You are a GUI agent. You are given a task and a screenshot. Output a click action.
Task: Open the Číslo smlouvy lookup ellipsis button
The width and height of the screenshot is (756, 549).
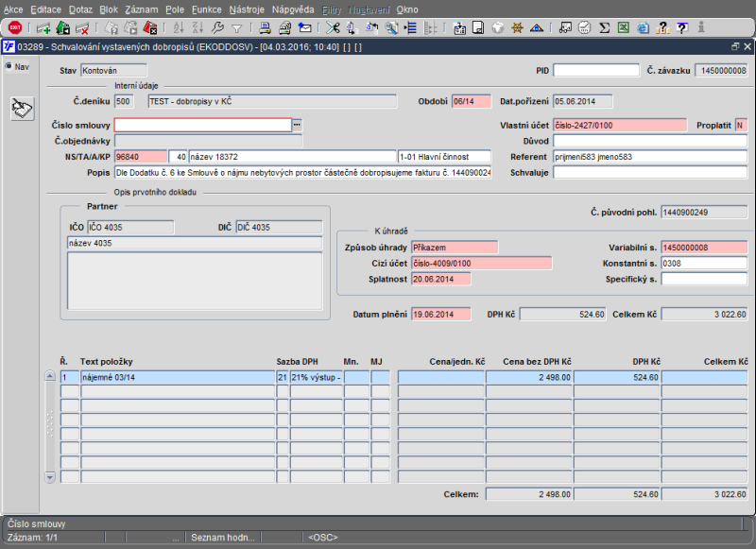tap(297, 125)
